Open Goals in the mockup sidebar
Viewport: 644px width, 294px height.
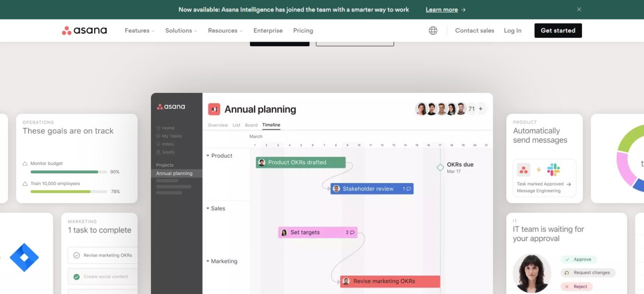pyautogui.click(x=165, y=152)
